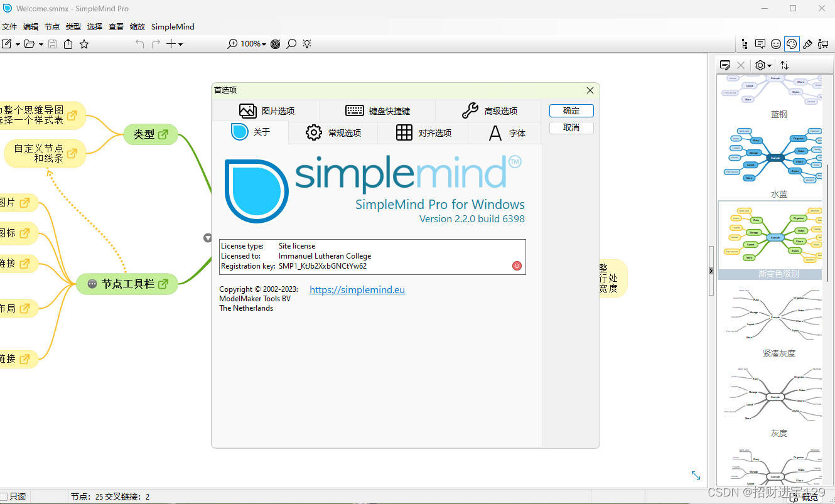
Task: Click the light bulb brainstorm icon
Action: point(307,44)
